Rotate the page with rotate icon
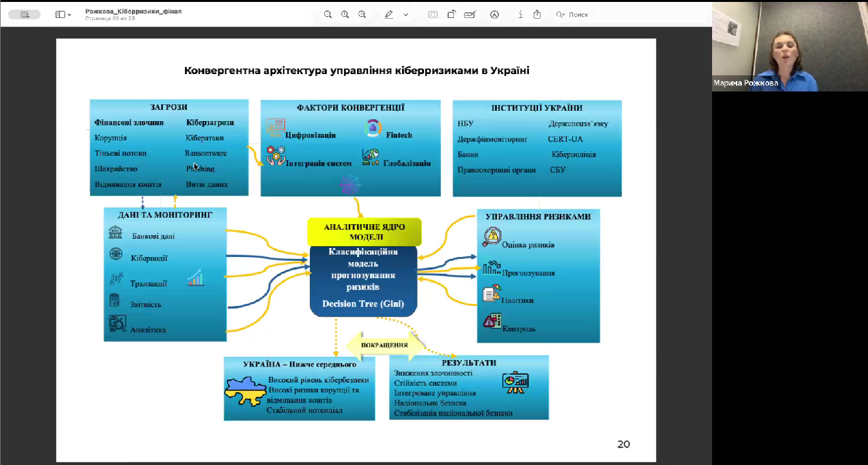The image size is (868, 465). pos(452,14)
